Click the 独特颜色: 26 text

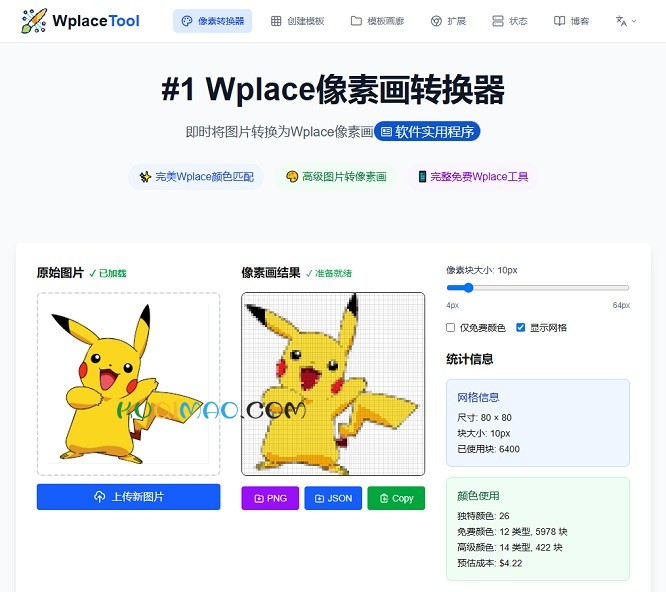483,516
